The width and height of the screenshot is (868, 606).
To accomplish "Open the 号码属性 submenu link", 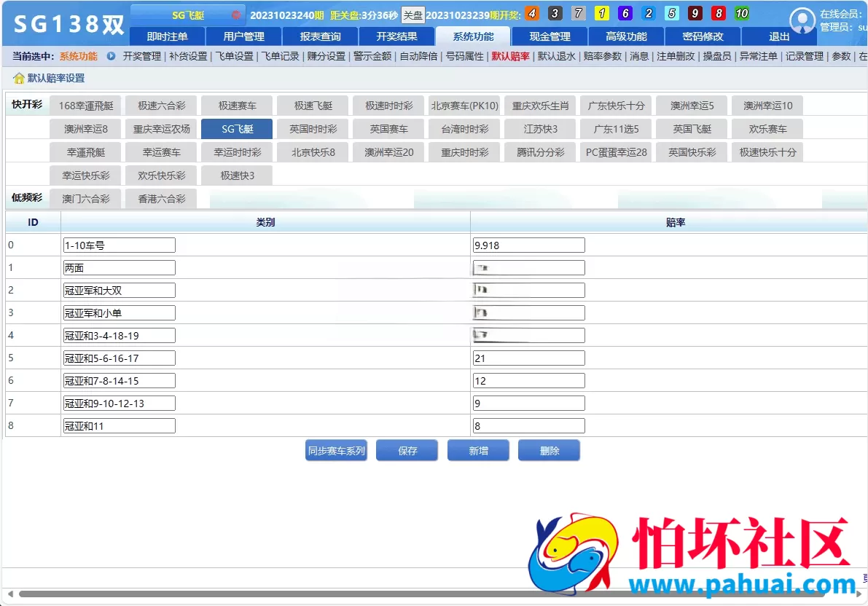I will pyautogui.click(x=464, y=56).
